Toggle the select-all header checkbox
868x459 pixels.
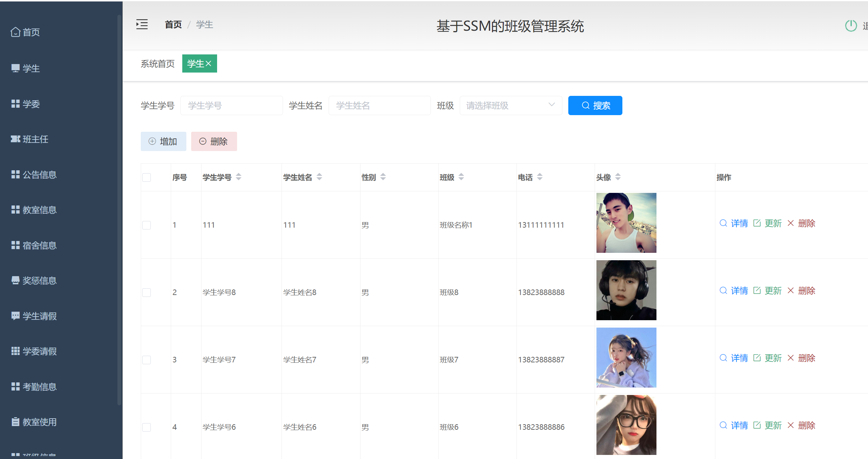pyautogui.click(x=147, y=177)
